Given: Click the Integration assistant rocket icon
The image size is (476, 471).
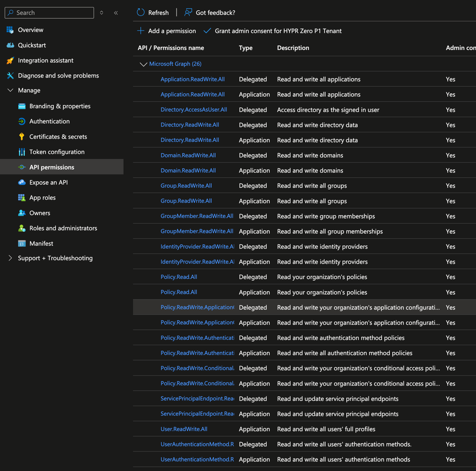Looking at the screenshot, I should click(x=10, y=60).
